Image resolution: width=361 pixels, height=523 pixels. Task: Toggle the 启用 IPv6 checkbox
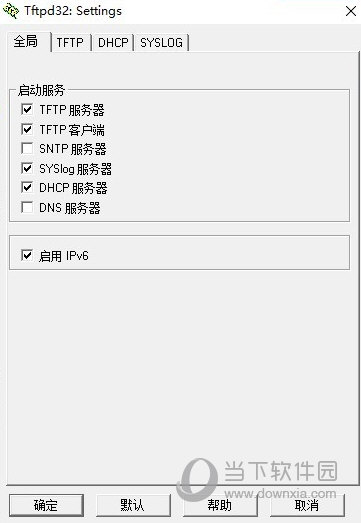(27, 255)
